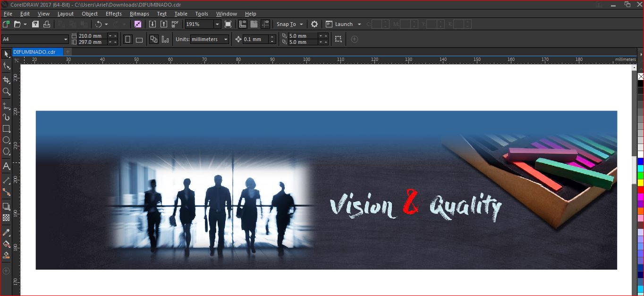Select the Transparency checkerboard tool
This screenshot has height=296, width=644.
(6, 218)
